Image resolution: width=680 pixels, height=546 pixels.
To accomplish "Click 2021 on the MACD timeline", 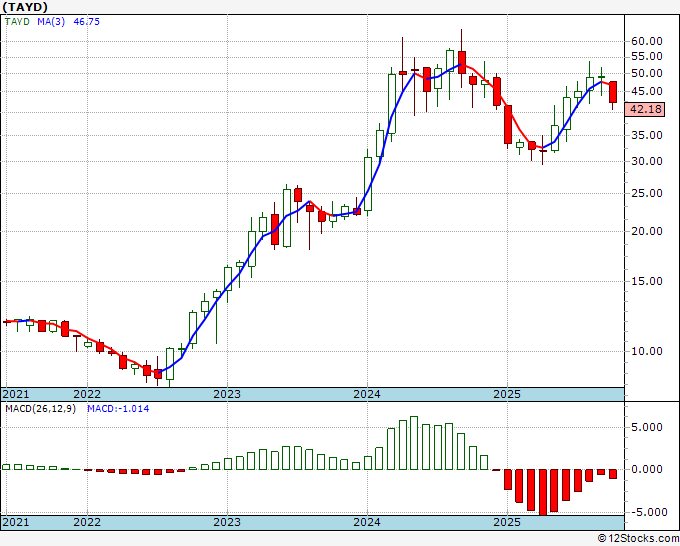I will [16, 522].
